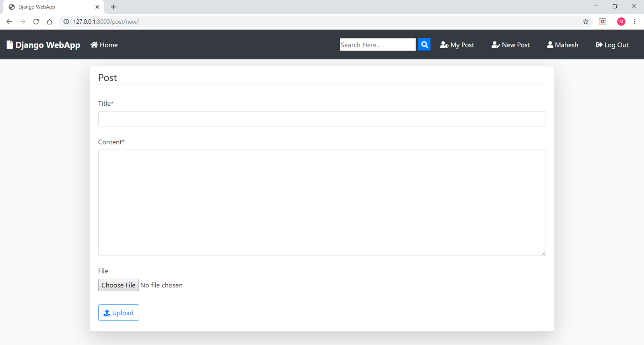Viewport: 644px width, 345px height.
Task: Log Out of the web app
Action: 612,45
